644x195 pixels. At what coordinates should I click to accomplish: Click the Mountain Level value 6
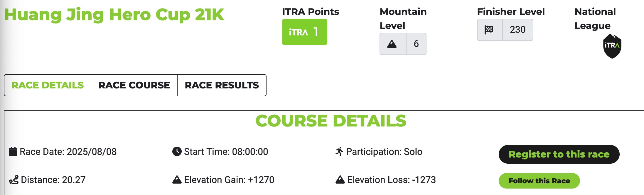416,44
